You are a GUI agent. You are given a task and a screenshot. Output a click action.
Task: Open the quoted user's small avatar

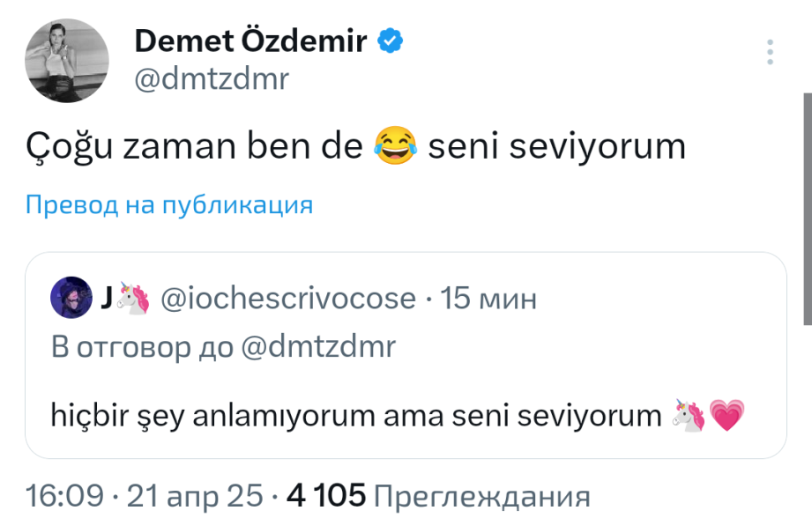(x=71, y=298)
